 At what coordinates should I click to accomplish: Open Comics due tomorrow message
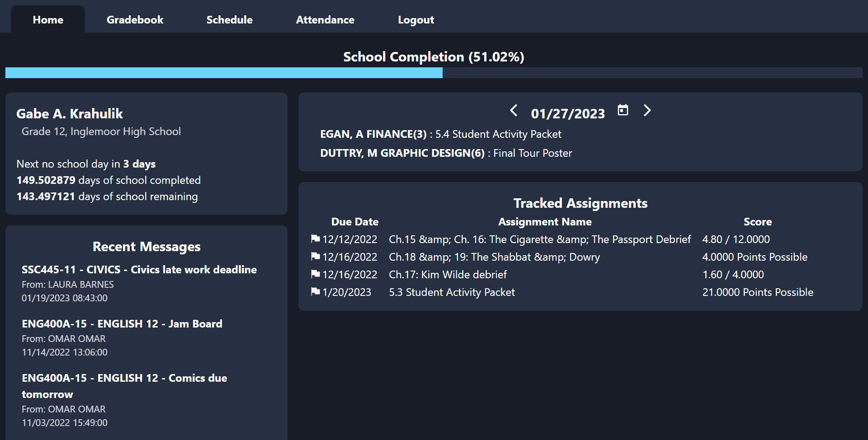point(124,386)
